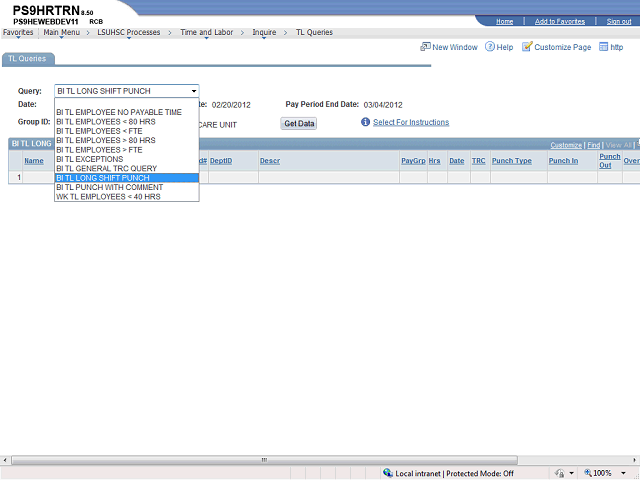The height and width of the screenshot is (480, 640).
Task: Select BI TL EXCEPTIONS option
Action: tap(127, 159)
